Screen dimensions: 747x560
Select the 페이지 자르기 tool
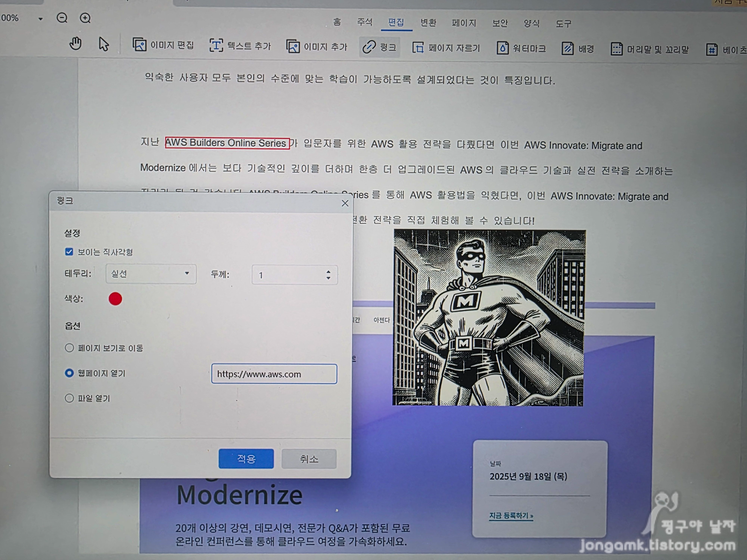click(446, 48)
